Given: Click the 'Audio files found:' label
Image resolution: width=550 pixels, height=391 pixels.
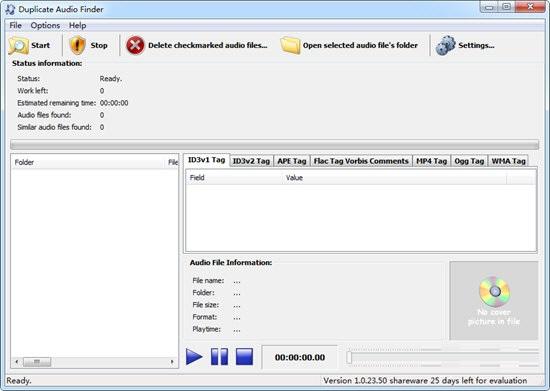Looking at the screenshot, I should (44, 115).
